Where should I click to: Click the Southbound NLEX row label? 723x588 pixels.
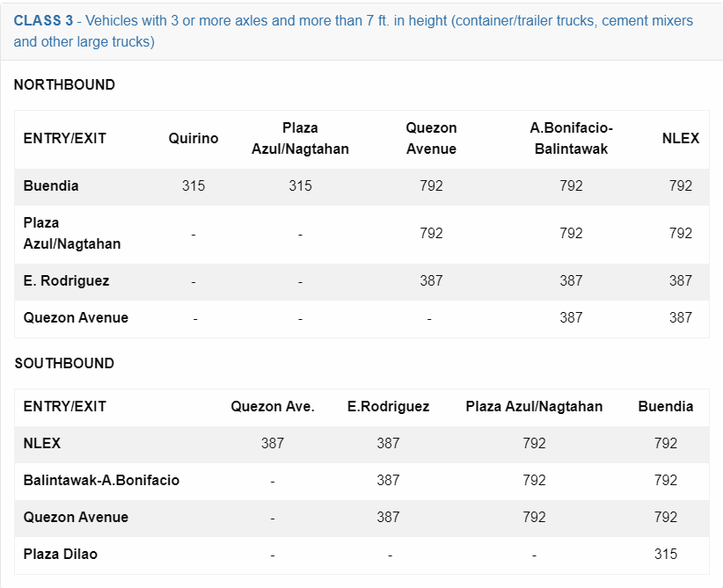(x=42, y=443)
